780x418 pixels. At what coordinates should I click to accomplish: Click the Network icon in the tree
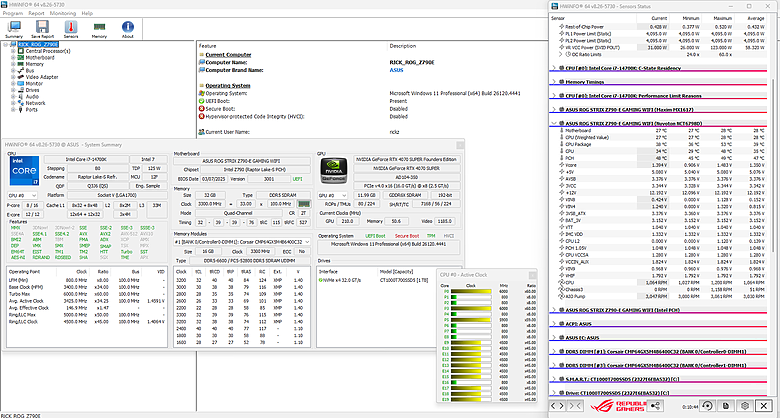pyautogui.click(x=21, y=103)
